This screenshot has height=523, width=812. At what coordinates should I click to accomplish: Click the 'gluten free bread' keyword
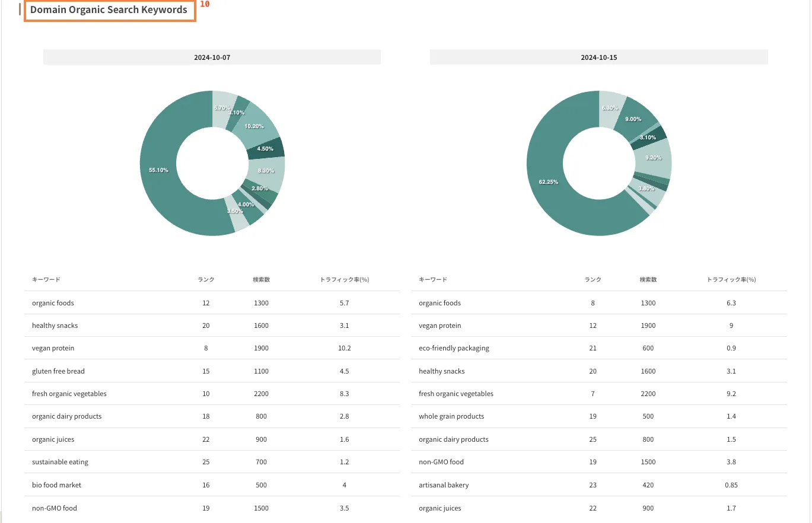(x=58, y=371)
